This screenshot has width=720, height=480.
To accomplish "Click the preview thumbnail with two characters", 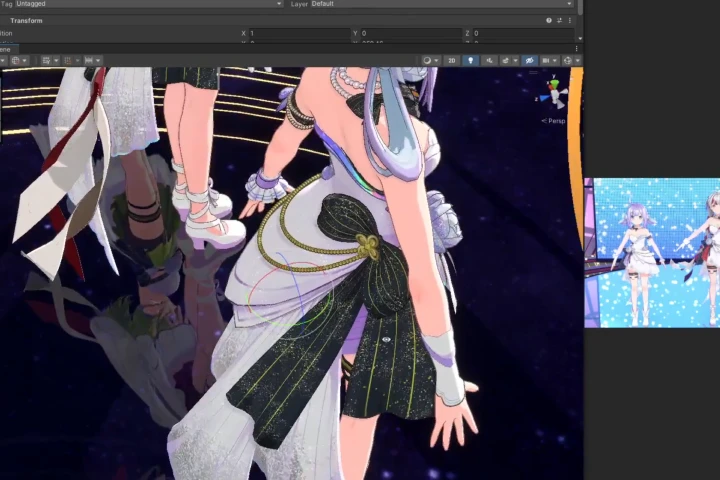I will tap(652, 253).
